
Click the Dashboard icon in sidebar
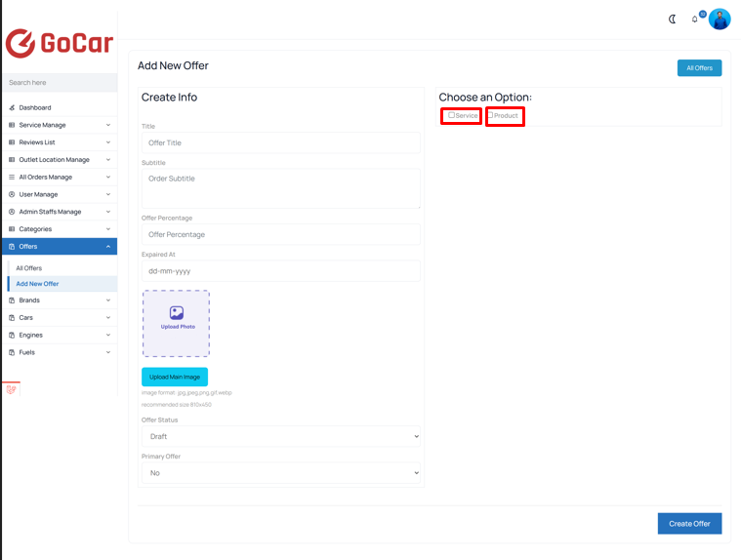tap(12, 107)
